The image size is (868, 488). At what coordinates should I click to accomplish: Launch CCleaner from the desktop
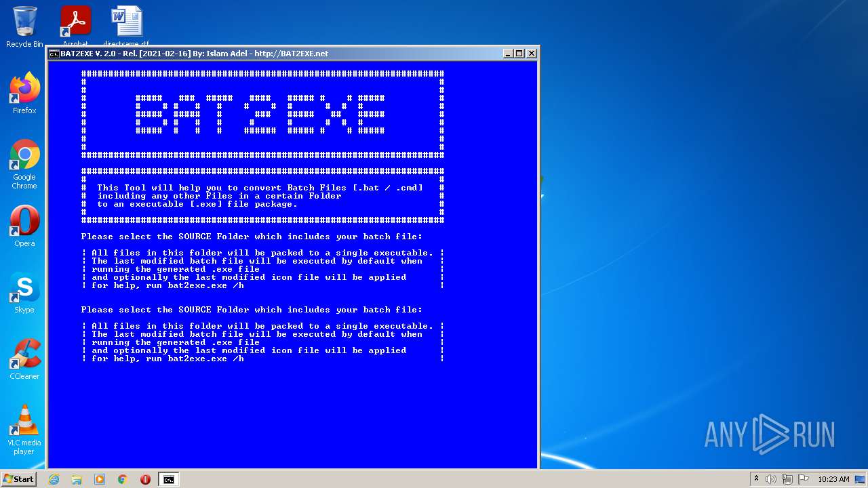tap(24, 359)
